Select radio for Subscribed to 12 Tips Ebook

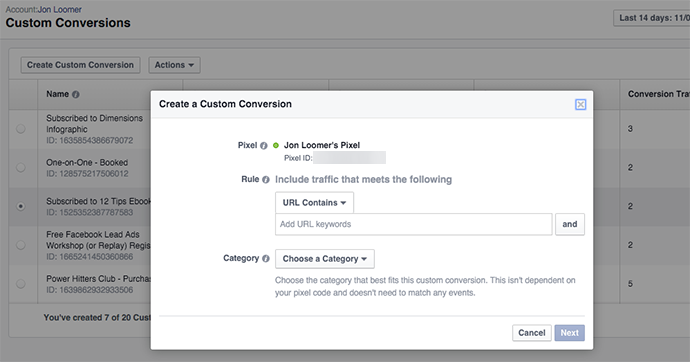click(x=21, y=206)
